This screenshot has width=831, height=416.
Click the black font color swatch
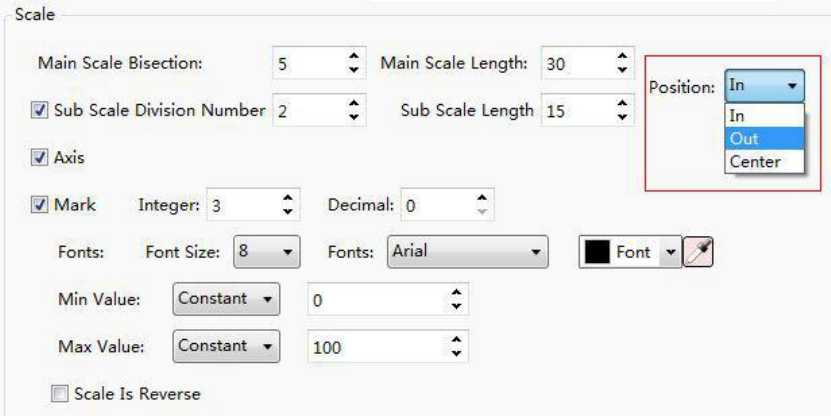point(596,253)
